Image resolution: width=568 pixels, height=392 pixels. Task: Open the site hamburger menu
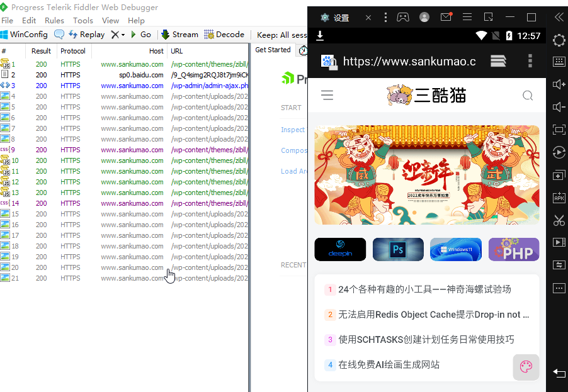(x=327, y=96)
